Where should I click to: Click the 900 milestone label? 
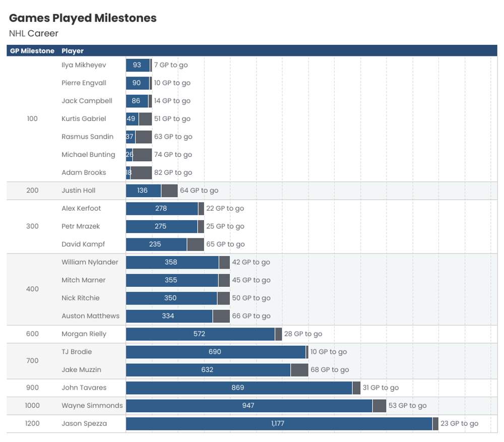tap(32, 388)
